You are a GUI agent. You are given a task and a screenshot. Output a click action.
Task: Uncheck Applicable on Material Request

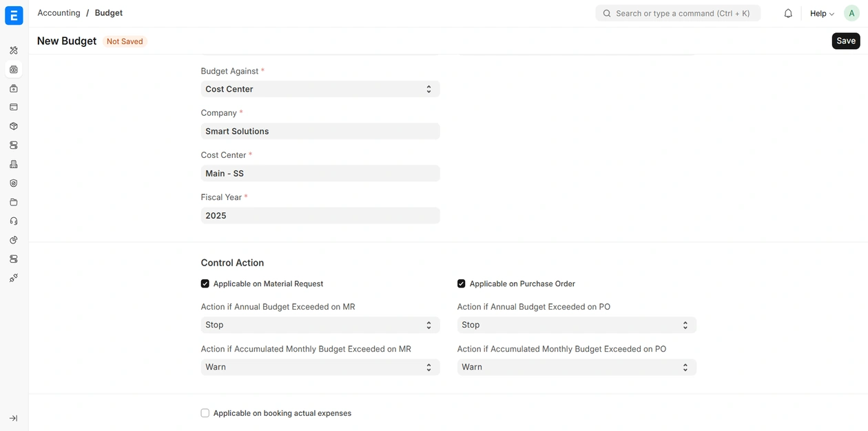(x=205, y=283)
